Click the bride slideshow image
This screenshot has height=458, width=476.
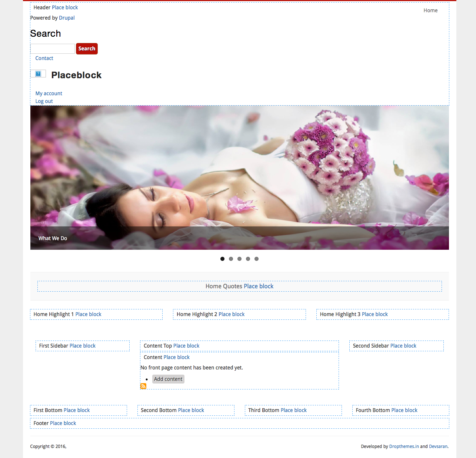240,177
